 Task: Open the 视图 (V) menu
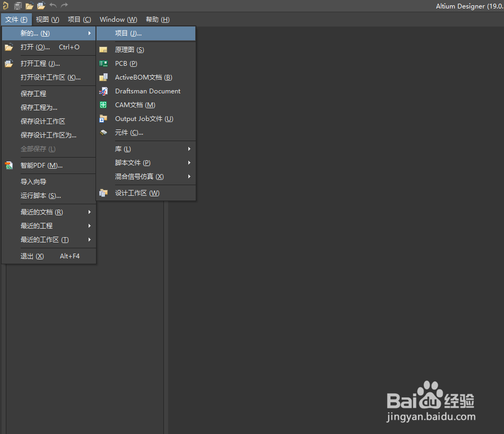coord(47,20)
